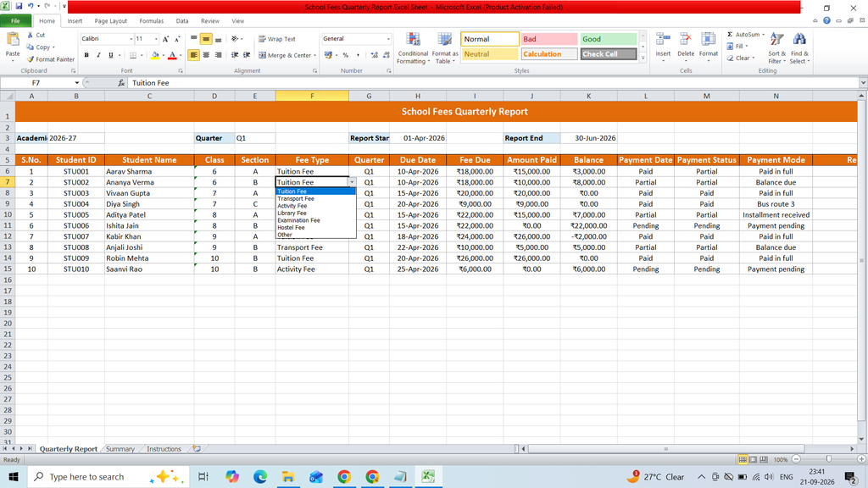The height and width of the screenshot is (488, 868).
Task: Open Format as Table gallery
Action: click(x=444, y=48)
